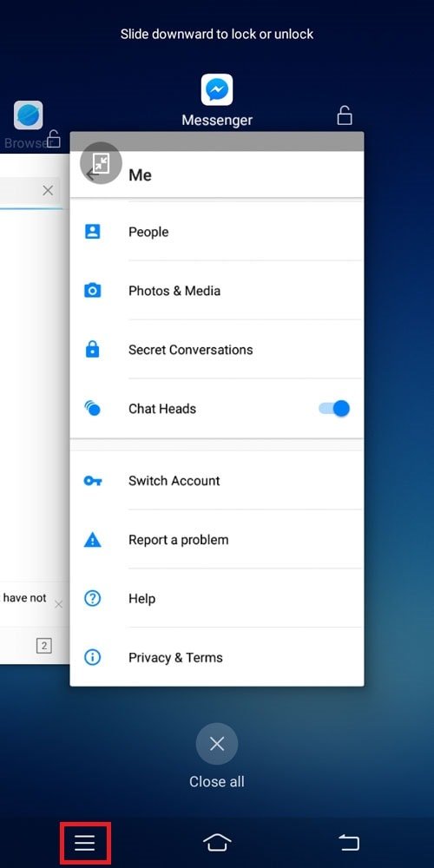The image size is (434, 868).
Task: Turn off the Chat Heads switch
Action: pos(334,409)
